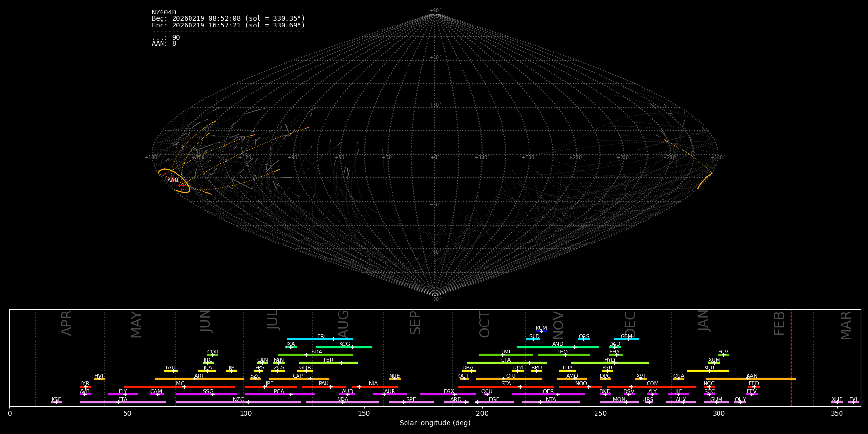Select the SLD shower label
868x434 pixels.
pos(534,337)
